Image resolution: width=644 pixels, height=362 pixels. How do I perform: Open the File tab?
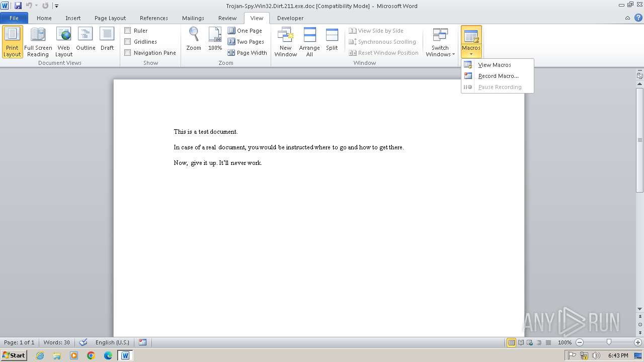tap(14, 18)
